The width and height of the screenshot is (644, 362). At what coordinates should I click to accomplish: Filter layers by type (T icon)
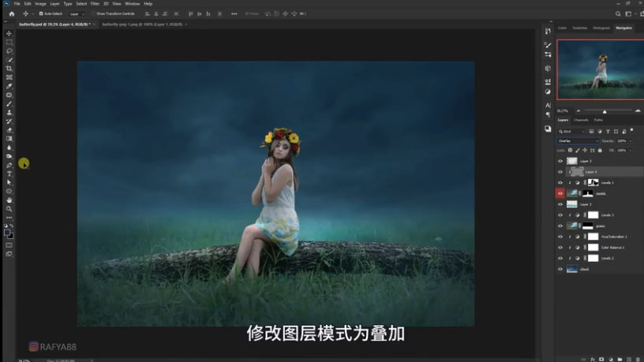tap(608, 132)
